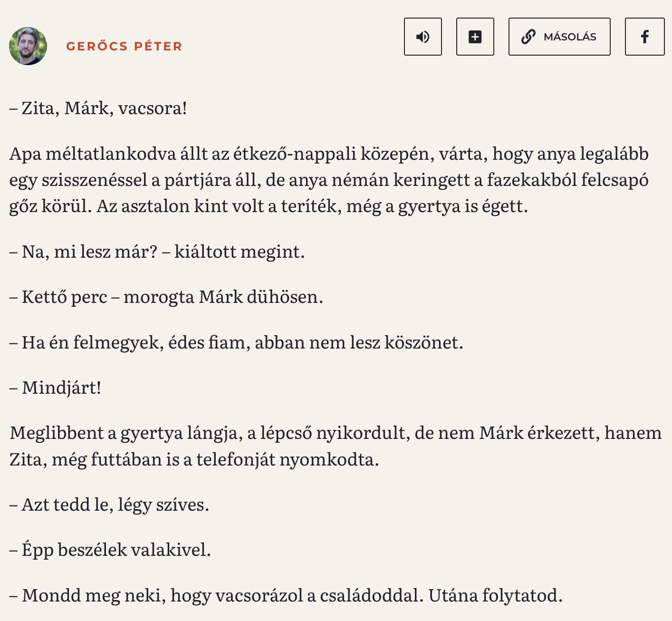This screenshot has width=672, height=621.
Task: Click the paragraph starting "Apa méltatlankodva"
Action: click(x=329, y=180)
